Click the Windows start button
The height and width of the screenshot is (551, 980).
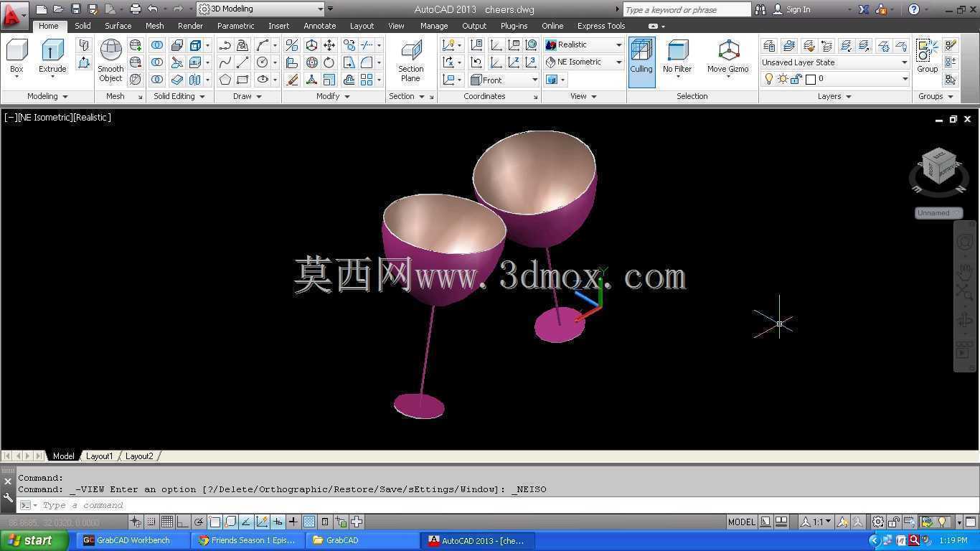click(x=35, y=540)
